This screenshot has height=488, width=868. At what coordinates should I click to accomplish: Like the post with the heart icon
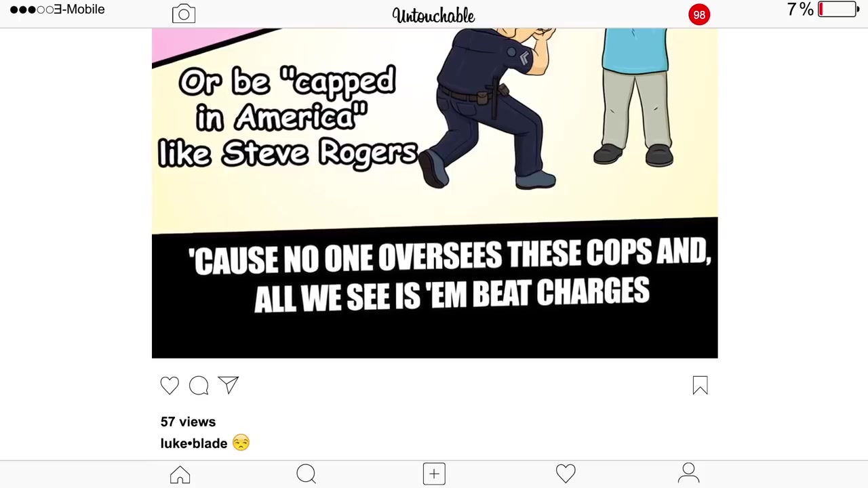pyautogui.click(x=170, y=386)
